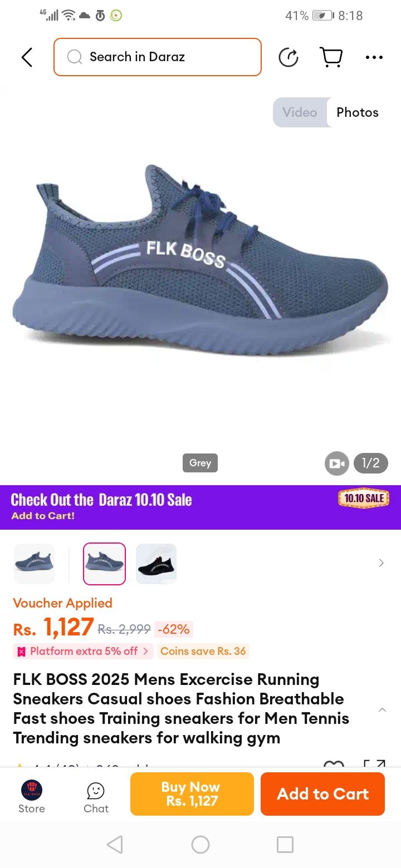Open the three-dot more options menu
The width and height of the screenshot is (401, 868).
[x=374, y=57]
